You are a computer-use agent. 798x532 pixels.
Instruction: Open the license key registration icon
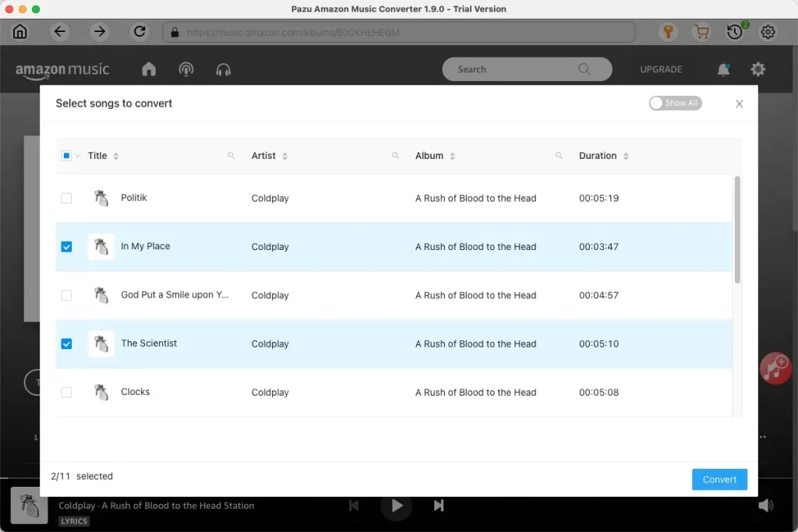666,32
